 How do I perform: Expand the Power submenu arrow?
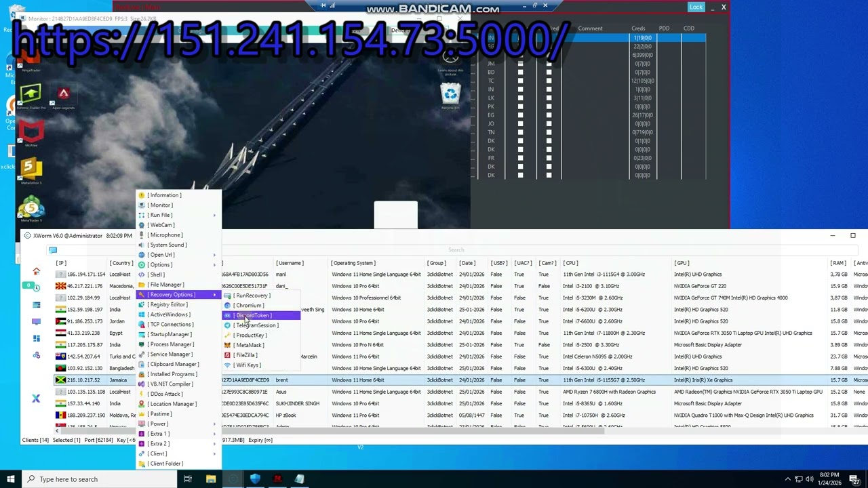click(x=214, y=424)
